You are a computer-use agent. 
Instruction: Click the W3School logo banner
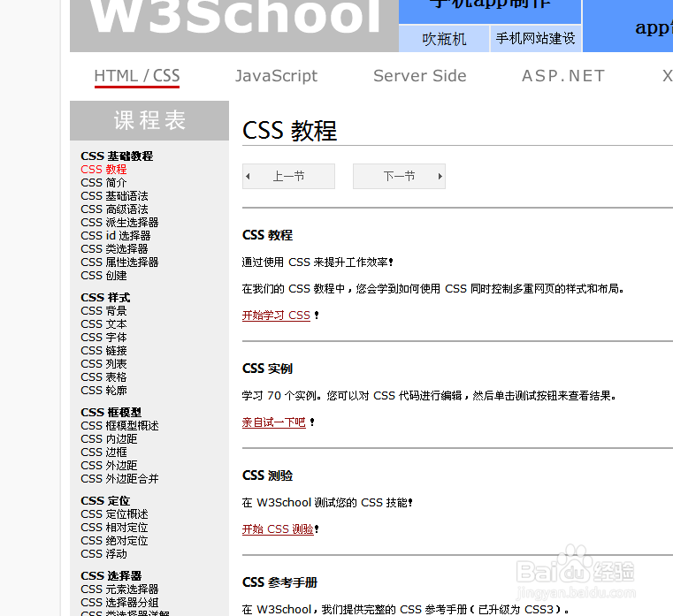pos(234,26)
